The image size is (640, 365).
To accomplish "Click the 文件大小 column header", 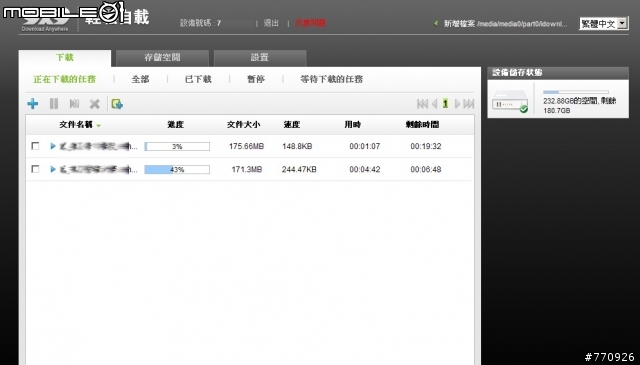I will 244,125.
